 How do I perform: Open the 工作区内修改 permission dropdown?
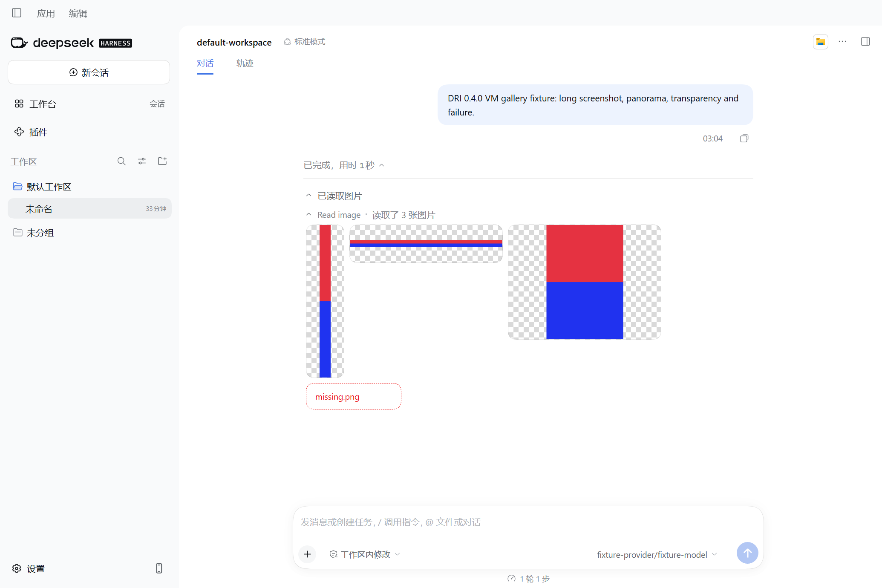click(x=365, y=554)
